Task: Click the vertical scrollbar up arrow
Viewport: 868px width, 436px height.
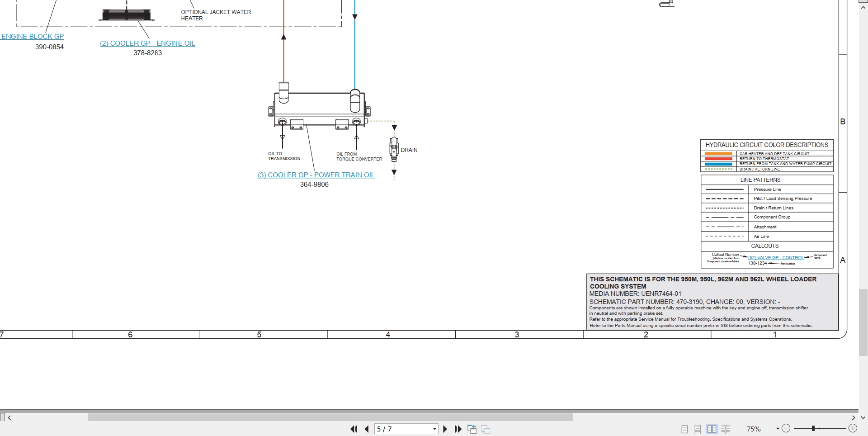Action: click(863, 8)
